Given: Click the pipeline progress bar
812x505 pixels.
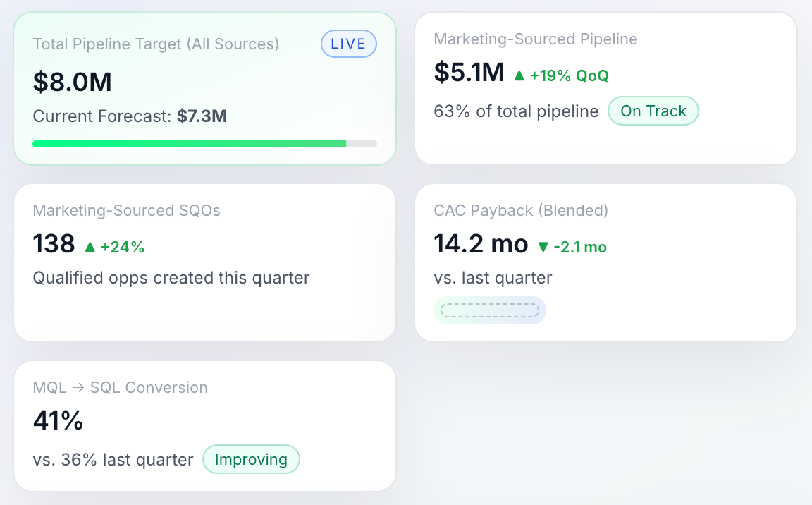Looking at the screenshot, I should coord(204,143).
